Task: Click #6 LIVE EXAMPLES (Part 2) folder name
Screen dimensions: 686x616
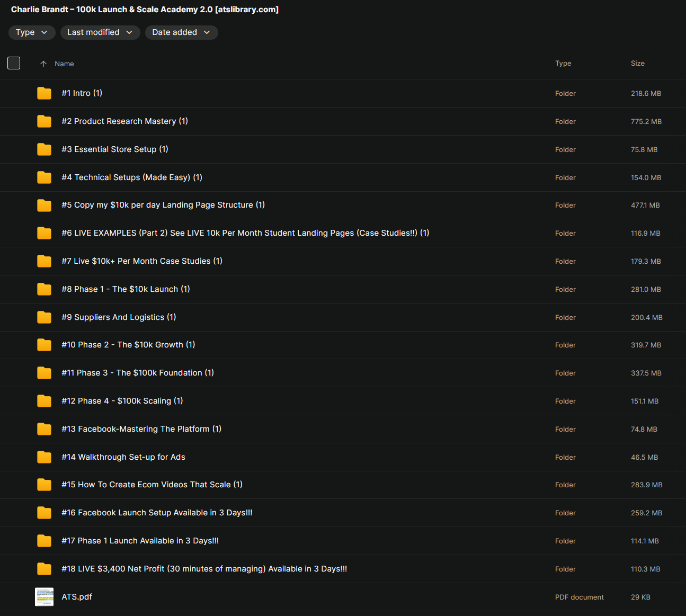Action: (x=245, y=233)
